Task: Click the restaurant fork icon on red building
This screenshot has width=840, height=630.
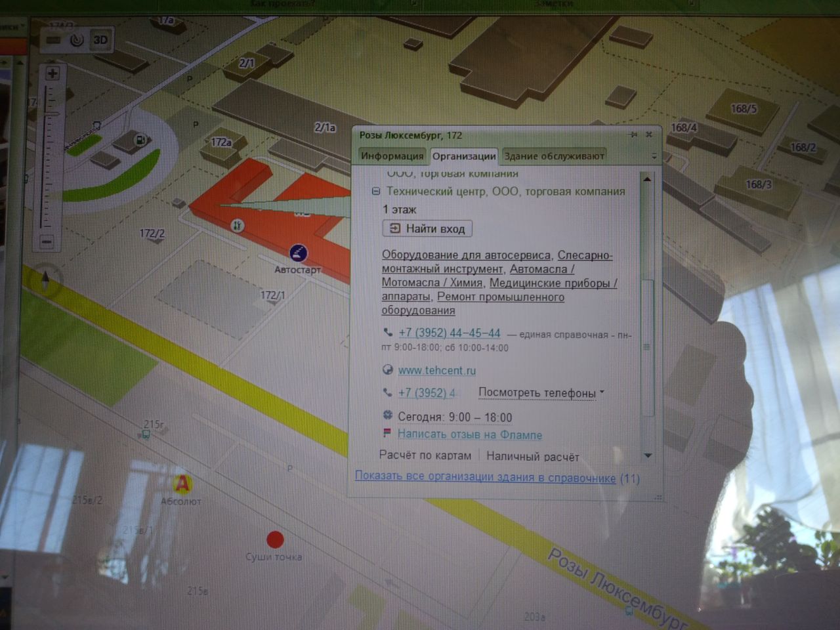Action: coord(238,225)
